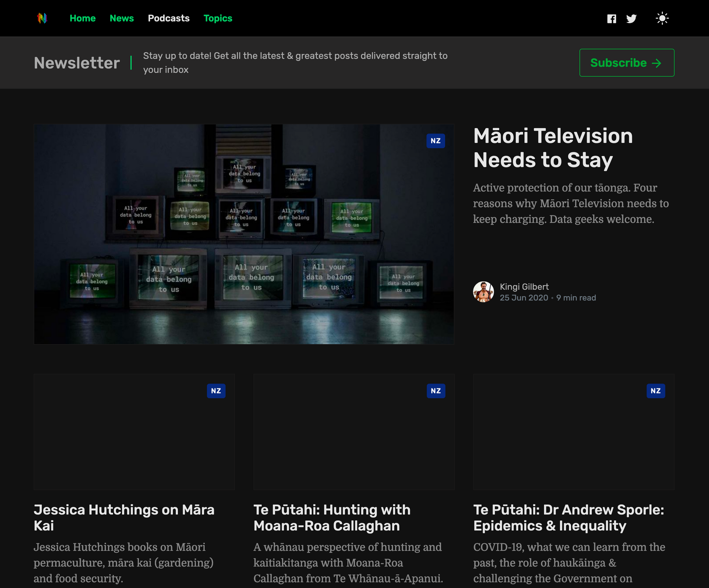709x588 pixels.
Task: Click Jessica Hutchings card image area
Action: tap(134, 432)
